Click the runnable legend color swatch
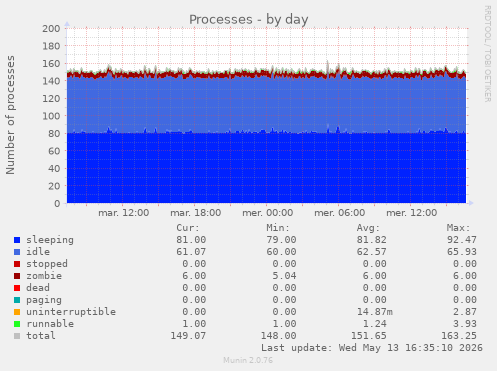This screenshot has height=371, width=497. point(17,324)
